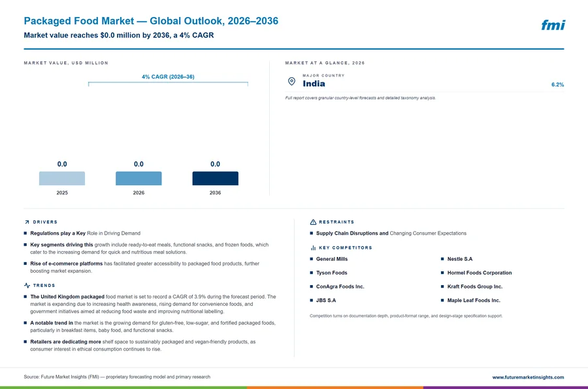Select competitor 'Hormel Foods Corporation'
588x389 pixels.
[x=480, y=273]
